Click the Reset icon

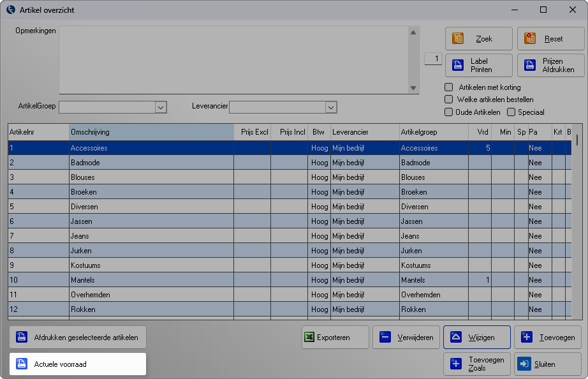click(x=529, y=38)
